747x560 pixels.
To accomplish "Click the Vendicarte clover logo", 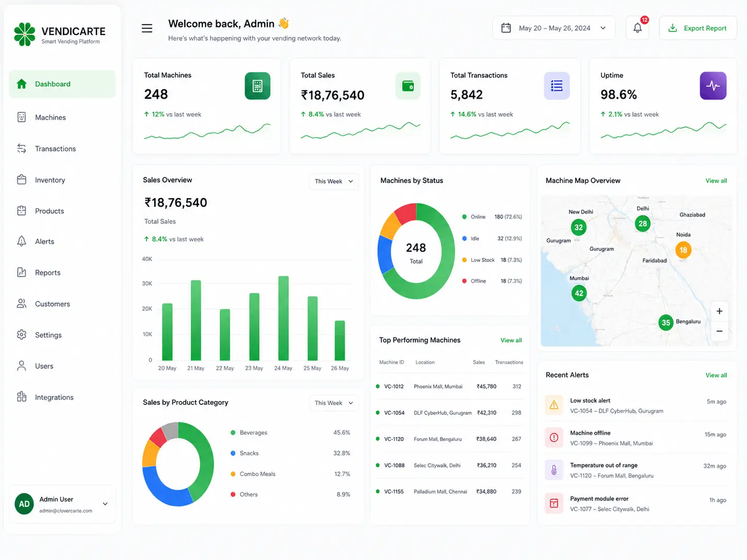I will 25,34.
